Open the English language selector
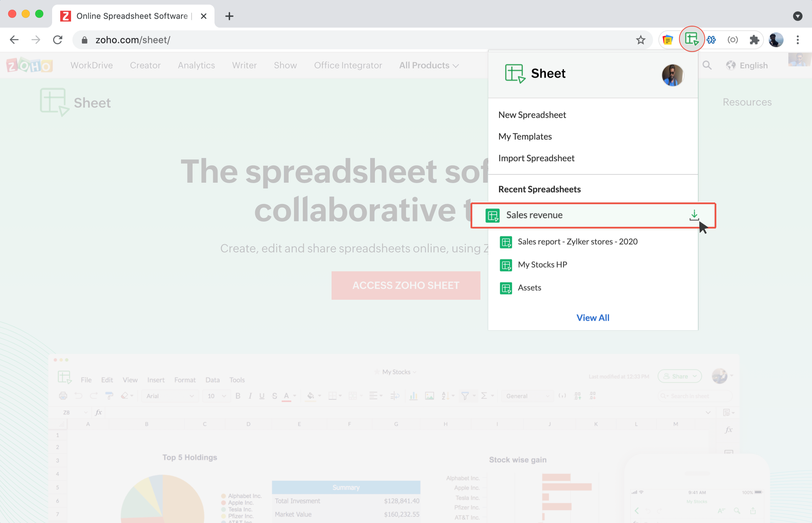The height and width of the screenshot is (523, 812). click(x=747, y=65)
